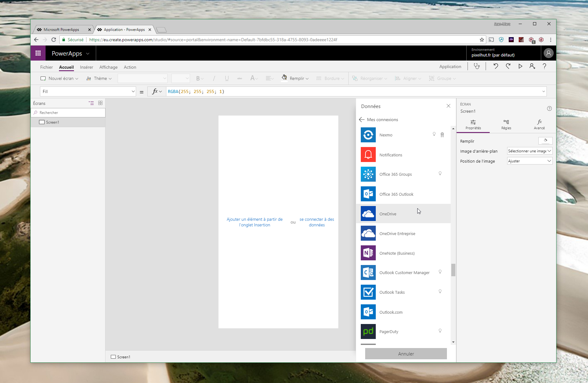The height and width of the screenshot is (383, 588).
Task: Select the Office 365 Groups icon
Action: pos(368,174)
